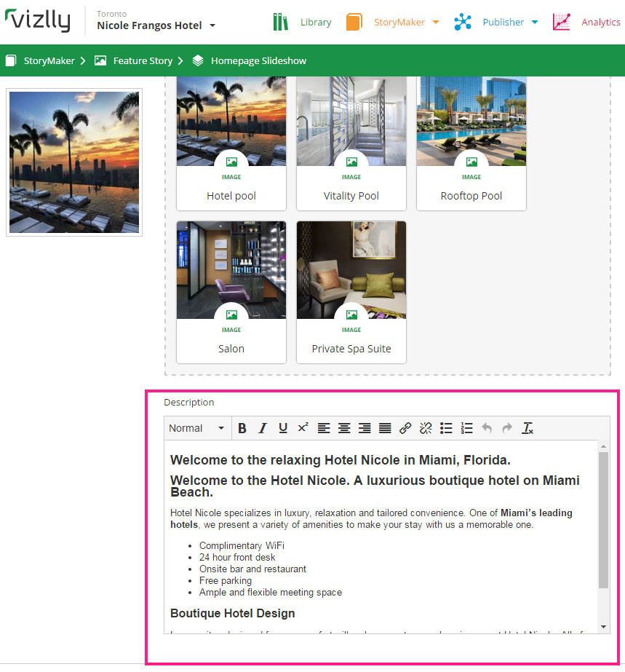
Task: Click the description scrollbar up arrow
Action: pos(603,446)
